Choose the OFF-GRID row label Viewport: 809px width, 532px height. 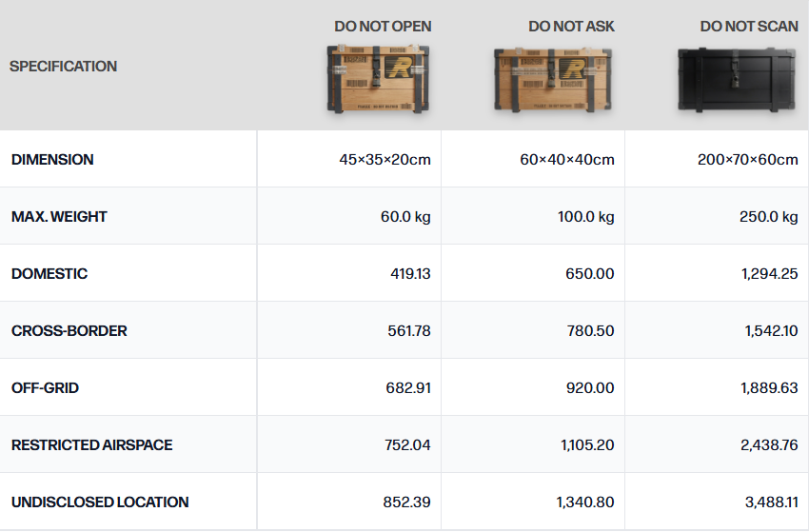click(x=45, y=387)
